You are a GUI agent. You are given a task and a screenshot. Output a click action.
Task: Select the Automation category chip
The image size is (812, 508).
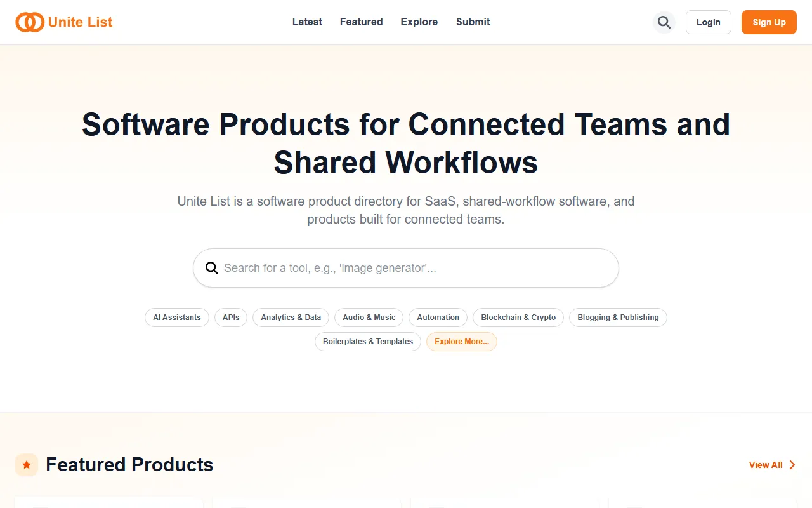pyautogui.click(x=438, y=317)
